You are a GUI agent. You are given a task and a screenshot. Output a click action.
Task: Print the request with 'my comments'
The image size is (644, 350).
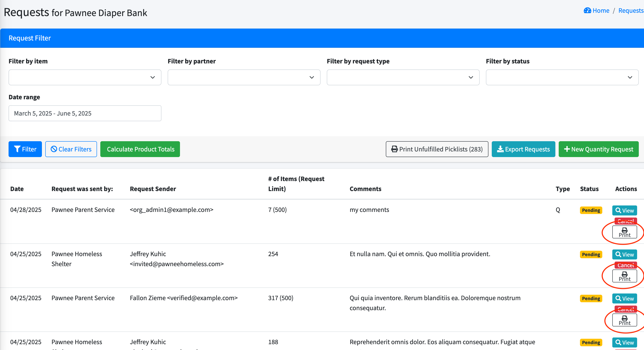click(624, 232)
